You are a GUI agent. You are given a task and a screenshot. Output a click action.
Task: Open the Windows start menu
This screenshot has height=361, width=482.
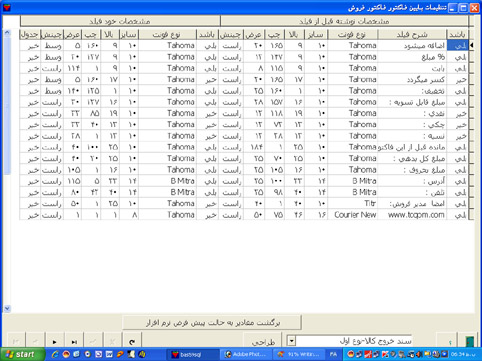click(x=22, y=354)
